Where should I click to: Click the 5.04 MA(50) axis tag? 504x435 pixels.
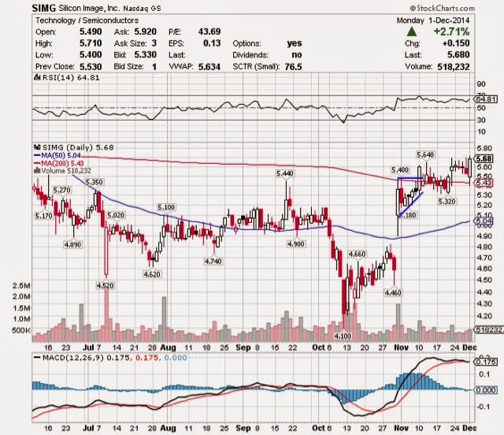tap(484, 221)
